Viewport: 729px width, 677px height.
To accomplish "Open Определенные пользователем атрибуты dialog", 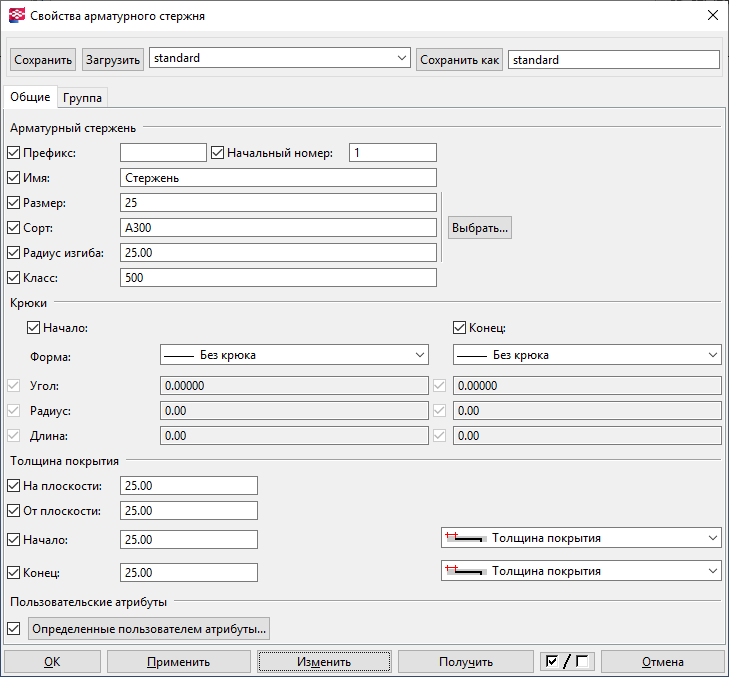I will click(x=149, y=629).
